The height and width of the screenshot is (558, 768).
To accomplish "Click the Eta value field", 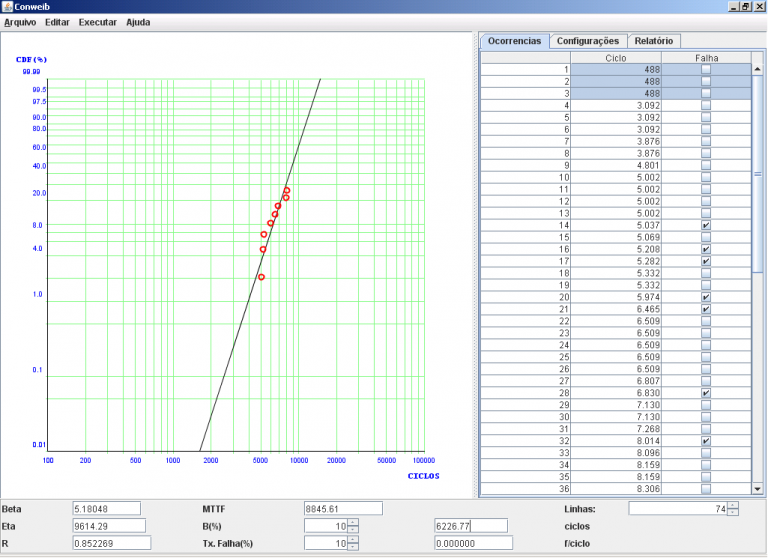I will click(109, 525).
